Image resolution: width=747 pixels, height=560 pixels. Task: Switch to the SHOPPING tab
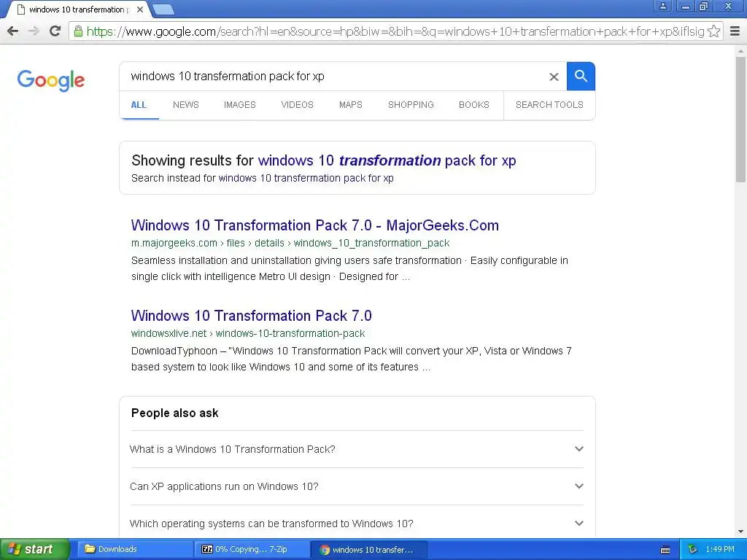pyautogui.click(x=411, y=105)
